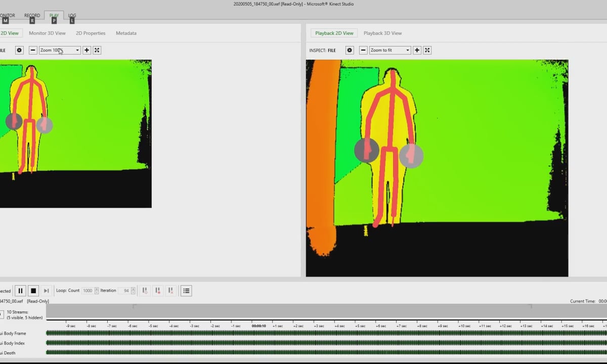
Task: Click the 00:00:10 current time marker
Action: pyautogui.click(x=259, y=326)
